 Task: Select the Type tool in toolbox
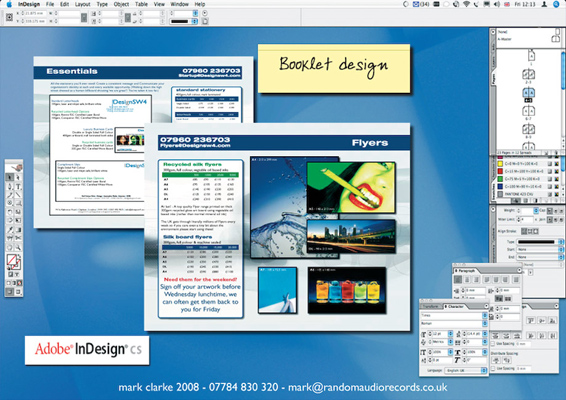[18, 186]
